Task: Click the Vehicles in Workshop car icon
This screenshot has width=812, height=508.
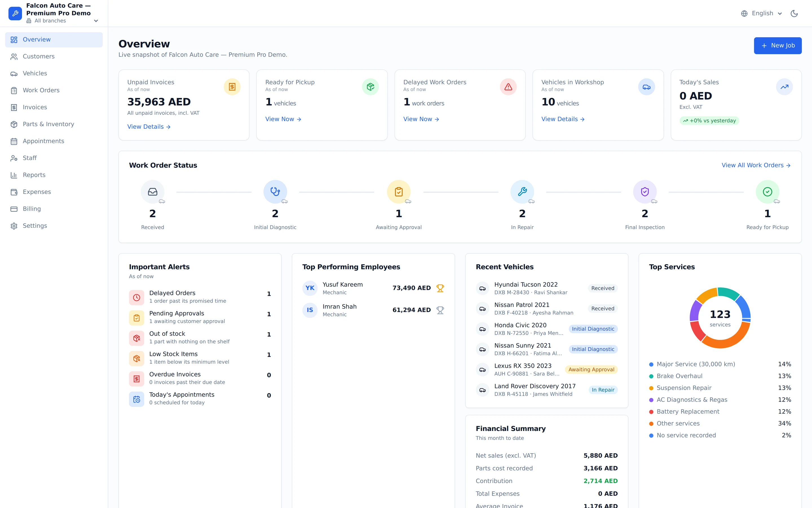Action: [646, 87]
